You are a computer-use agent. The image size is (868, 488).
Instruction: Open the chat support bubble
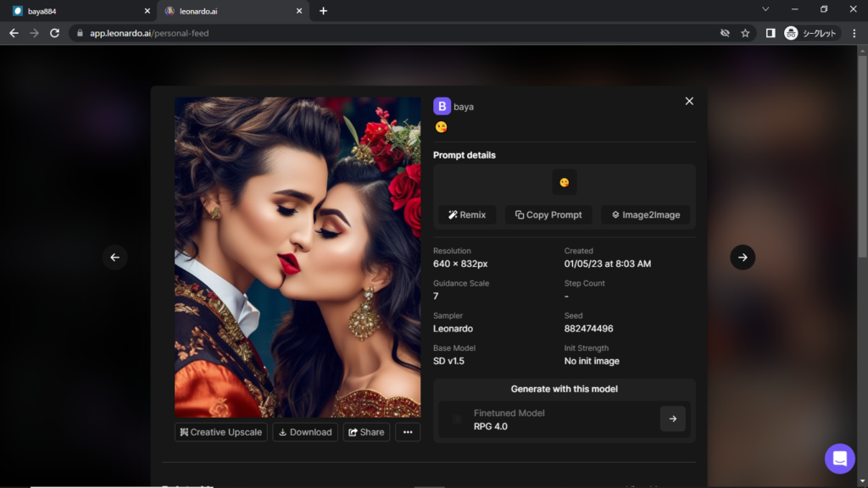(839, 458)
